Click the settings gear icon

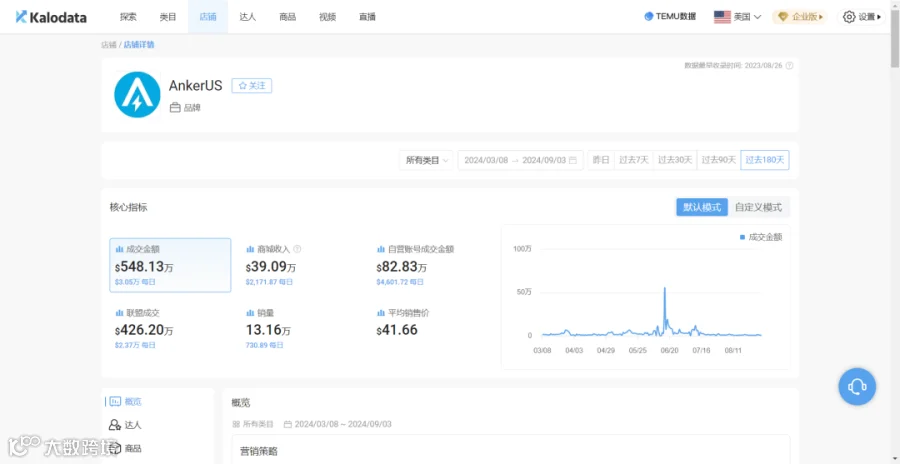point(848,17)
